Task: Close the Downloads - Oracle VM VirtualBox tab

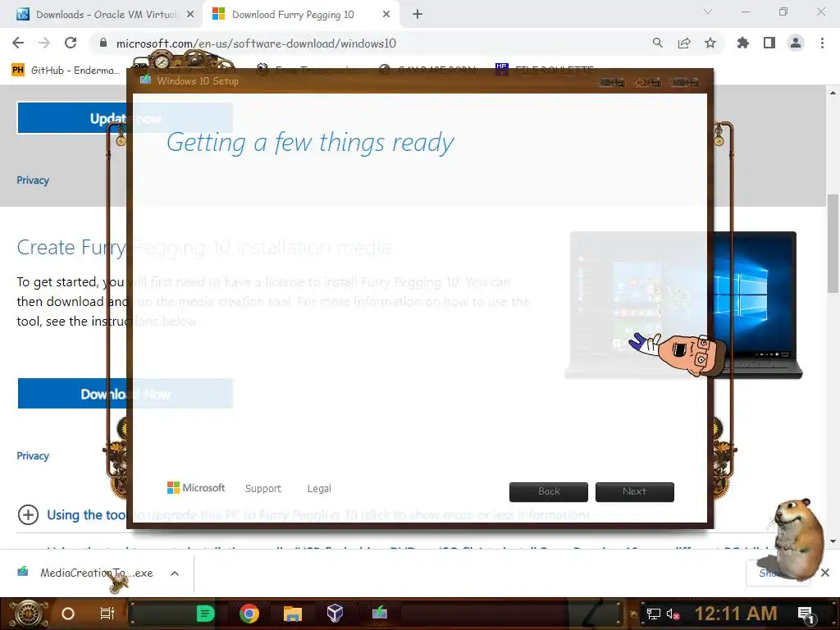Action: pos(190,15)
